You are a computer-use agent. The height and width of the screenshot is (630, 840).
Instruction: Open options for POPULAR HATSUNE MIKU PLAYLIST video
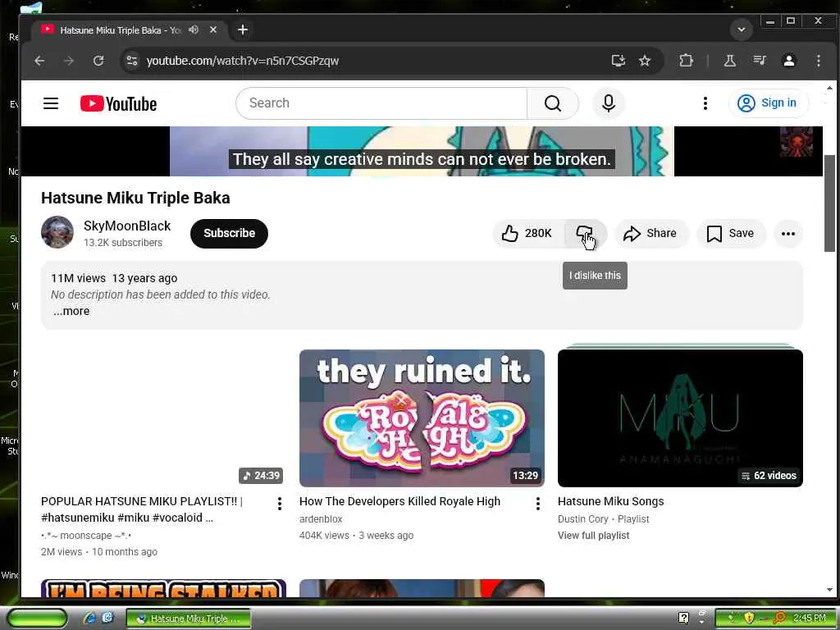(279, 503)
